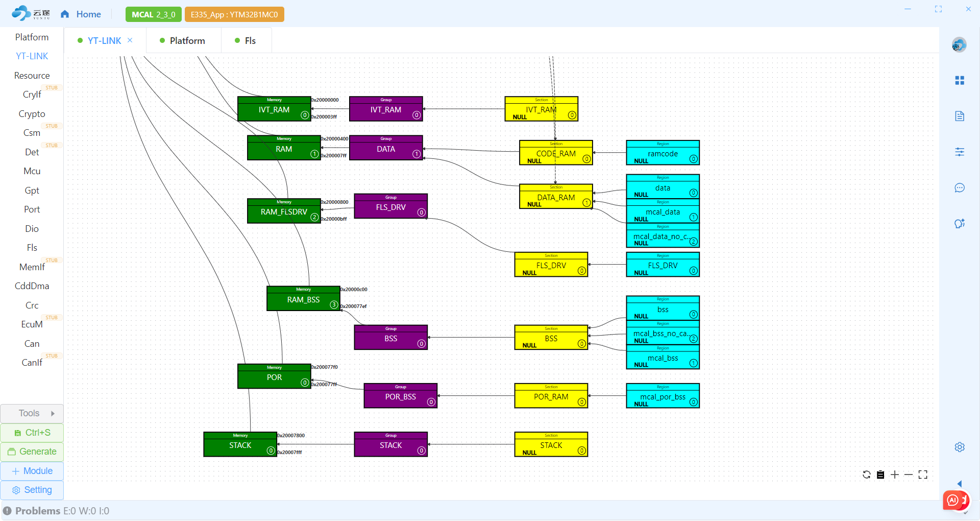This screenshot has height=521, width=980.
Task: Select the yellow DATA_RAM section node
Action: click(x=556, y=196)
